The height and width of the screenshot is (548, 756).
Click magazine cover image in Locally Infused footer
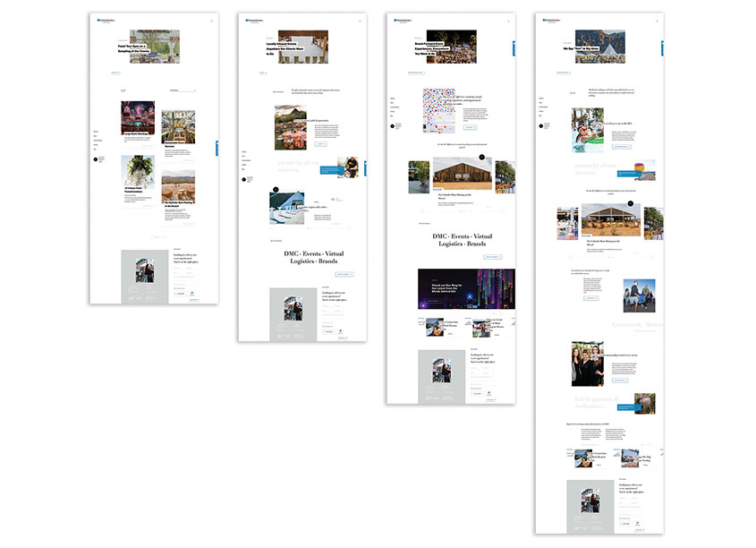click(293, 308)
